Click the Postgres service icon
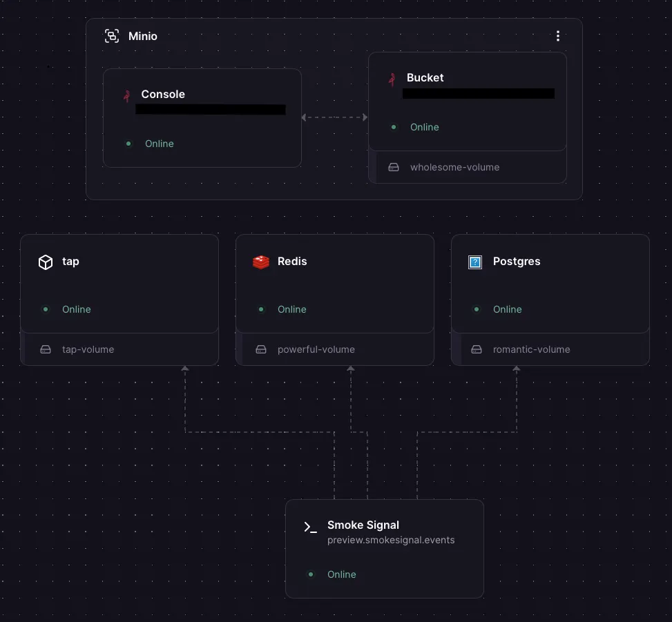672x622 pixels. [475, 262]
